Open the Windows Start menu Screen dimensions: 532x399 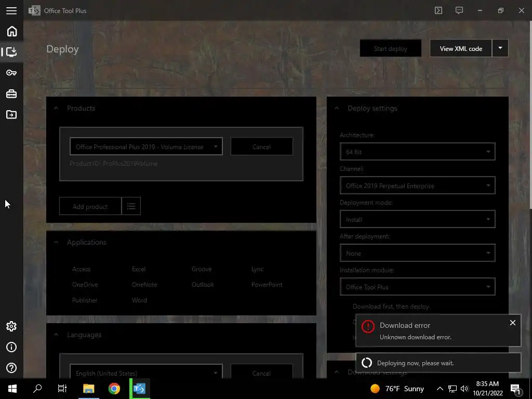[x=12, y=389]
